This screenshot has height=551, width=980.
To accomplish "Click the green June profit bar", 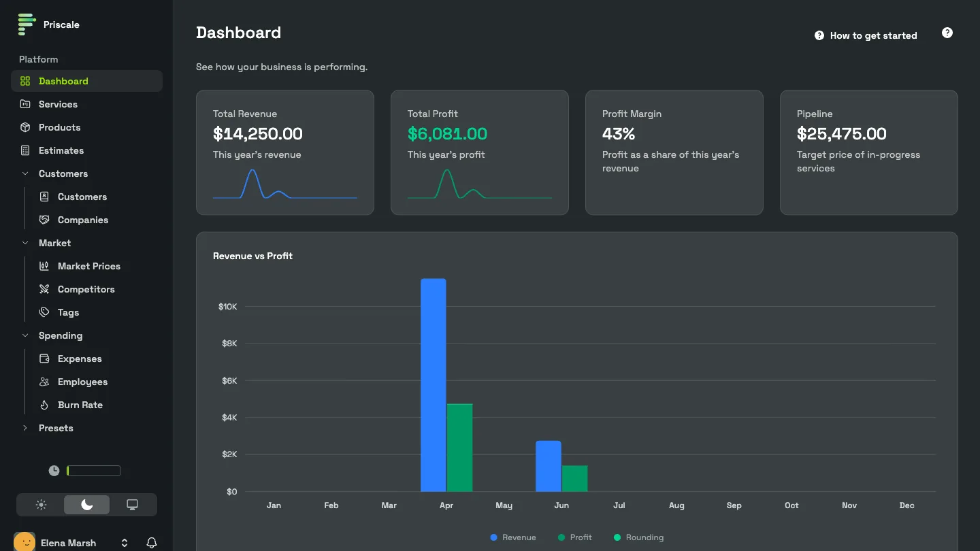I will [x=574, y=478].
